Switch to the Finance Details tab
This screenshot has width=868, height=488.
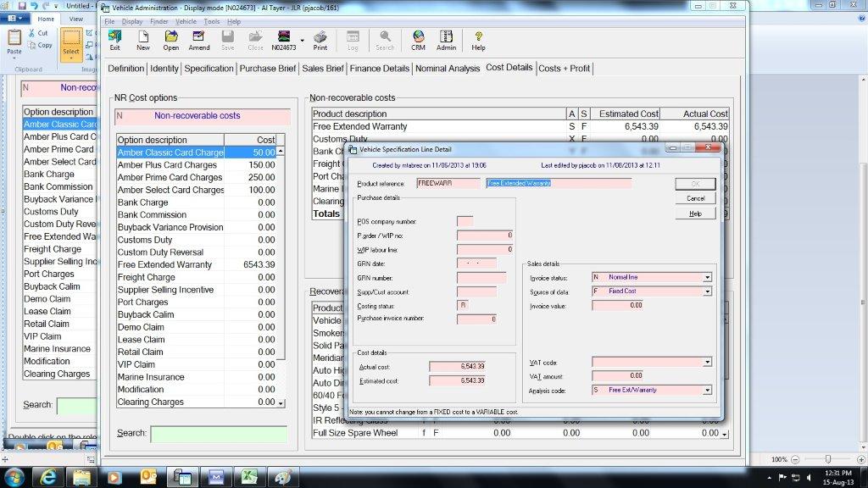tap(379, 68)
